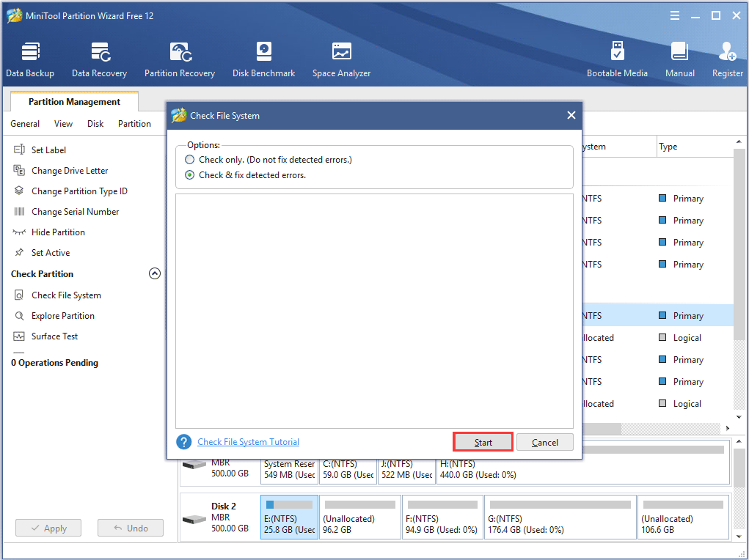
Task: Open the Manual from toolbar
Action: pos(680,59)
